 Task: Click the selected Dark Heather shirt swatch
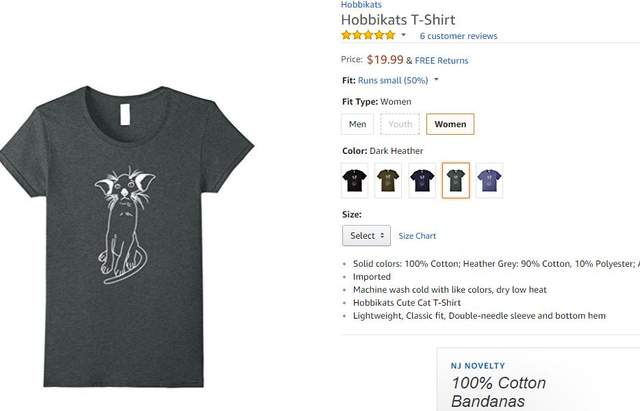[x=456, y=180]
